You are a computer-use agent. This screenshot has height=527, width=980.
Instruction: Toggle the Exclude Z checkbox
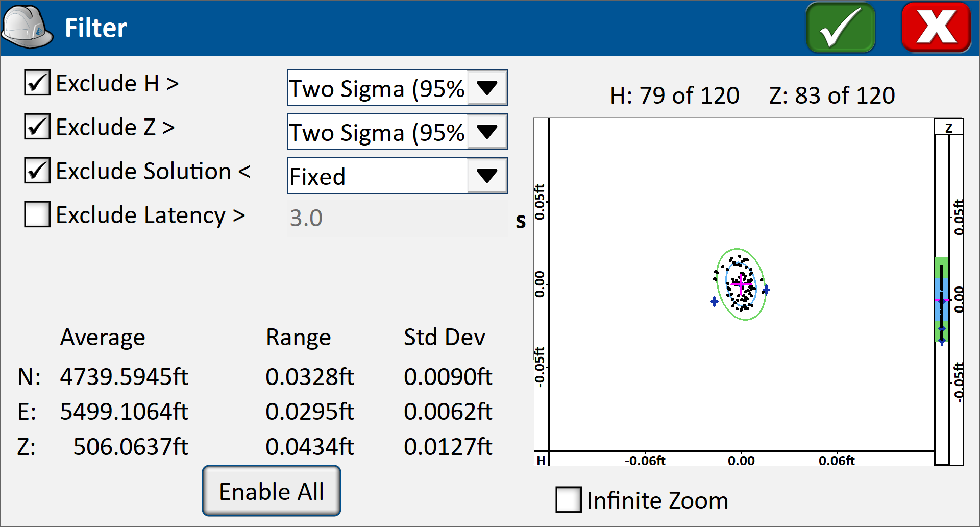click(x=37, y=127)
